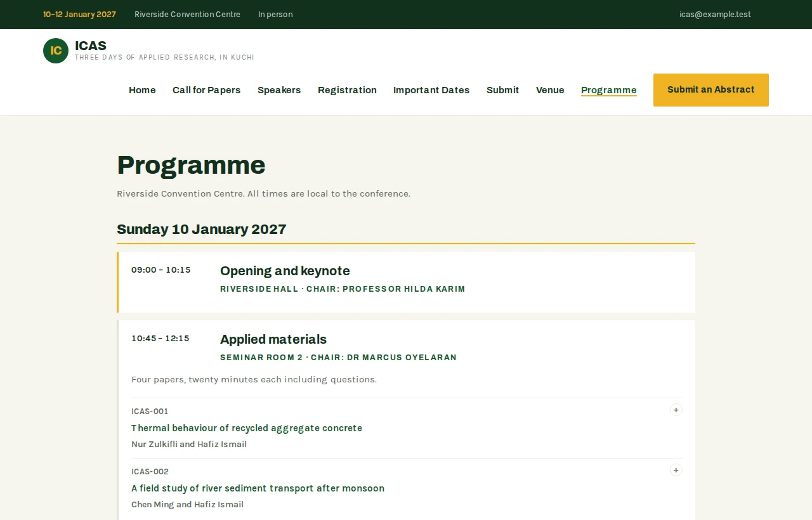Open the Venue page
The image size is (812, 520).
pyautogui.click(x=550, y=90)
